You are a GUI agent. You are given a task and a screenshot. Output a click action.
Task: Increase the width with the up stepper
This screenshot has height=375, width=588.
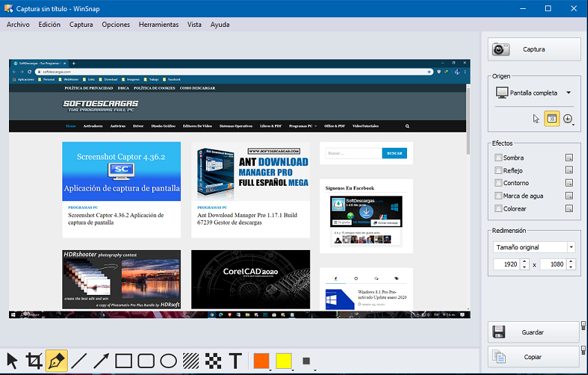click(524, 261)
